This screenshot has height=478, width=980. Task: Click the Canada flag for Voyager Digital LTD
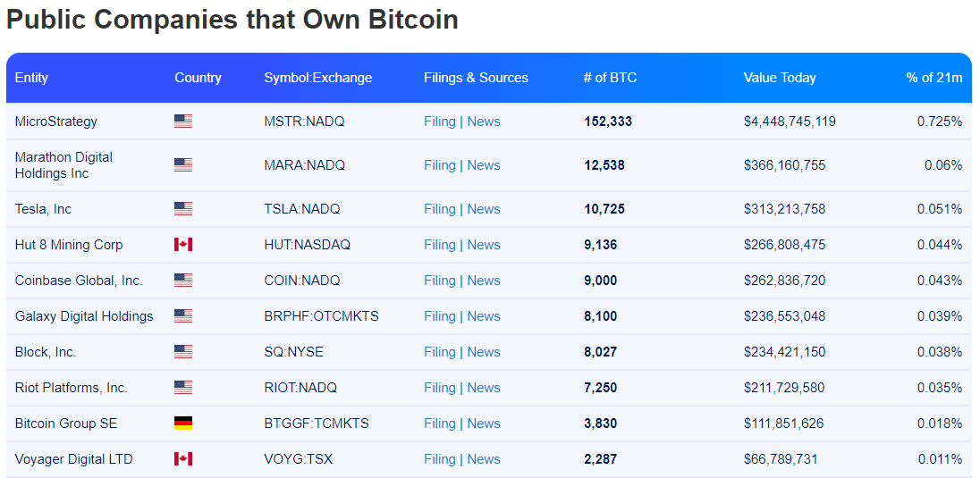pyautogui.click(x=183, y=458)
